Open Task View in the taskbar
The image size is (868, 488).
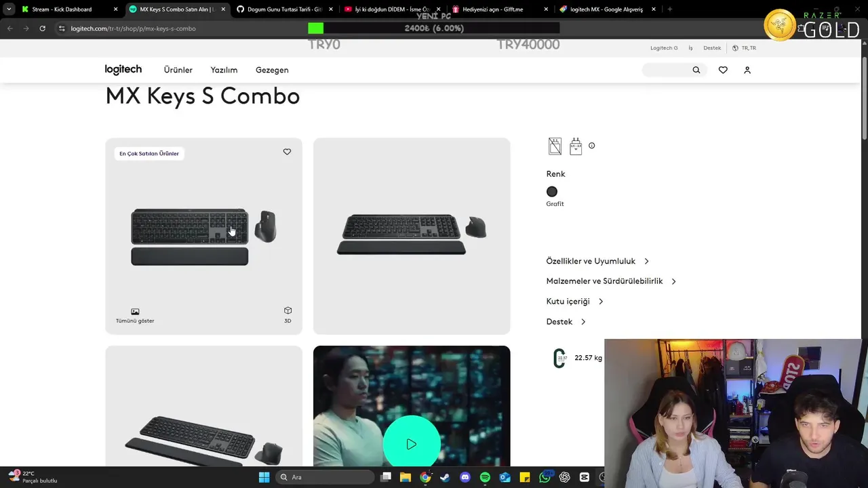click(x=386, y=477)
